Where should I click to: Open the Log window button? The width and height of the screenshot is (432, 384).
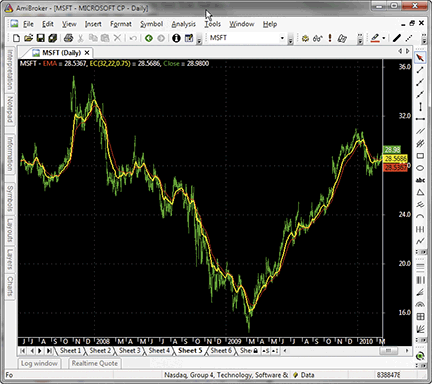pyautogui.click(x=39, y=363)
